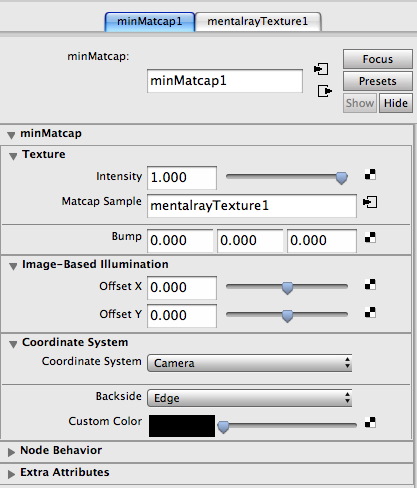Click the third Bump value field
The image size is (417, 488).
point(322,241)
